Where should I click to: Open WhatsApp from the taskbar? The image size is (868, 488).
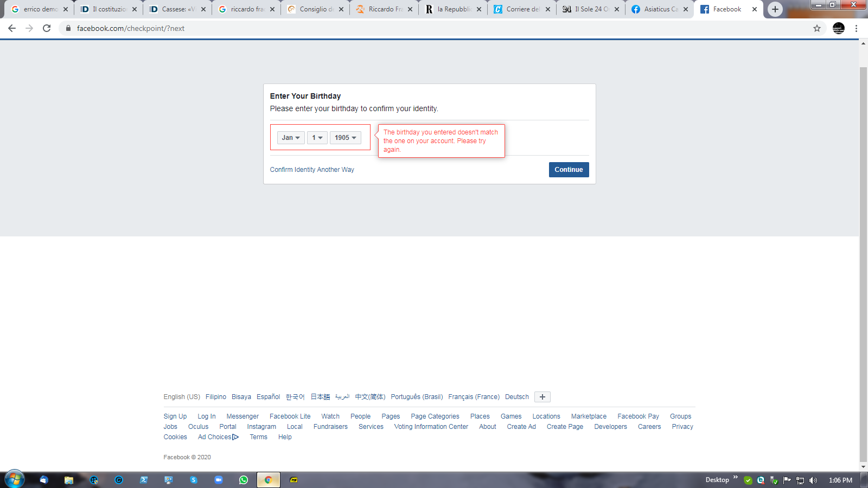click(x=244, y=480)
